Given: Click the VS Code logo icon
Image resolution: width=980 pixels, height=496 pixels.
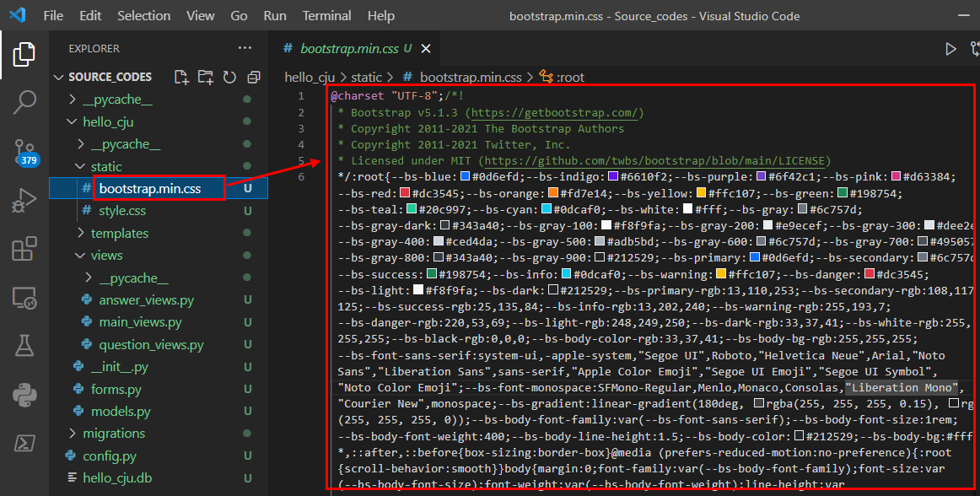Looking at the screenshot, I should [17, 15].
